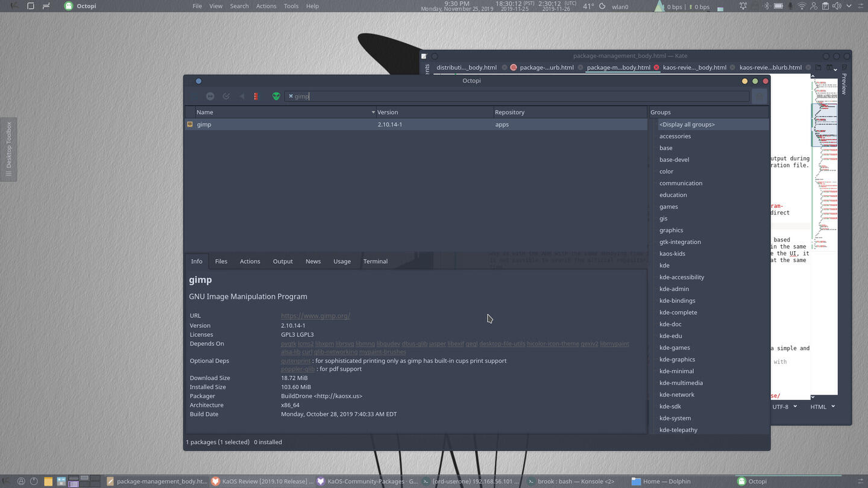Select the gimp package row

click(416, 125)
